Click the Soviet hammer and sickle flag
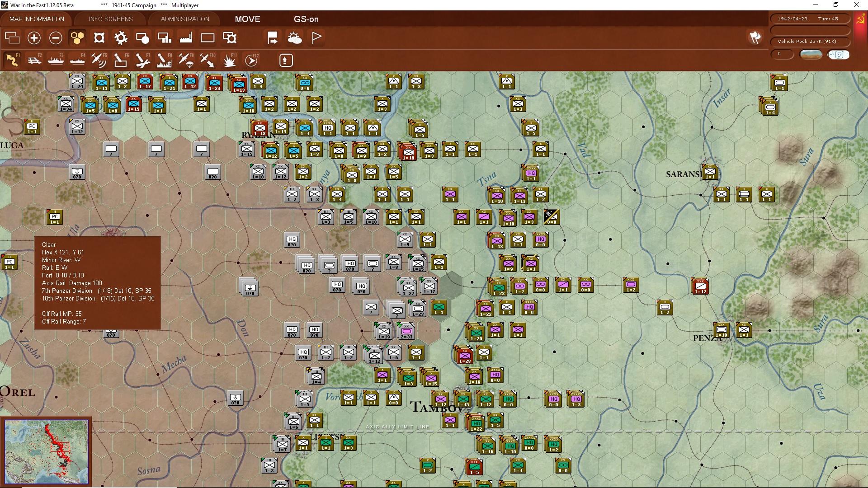868x488 pixels. click(x=861, y=20)
